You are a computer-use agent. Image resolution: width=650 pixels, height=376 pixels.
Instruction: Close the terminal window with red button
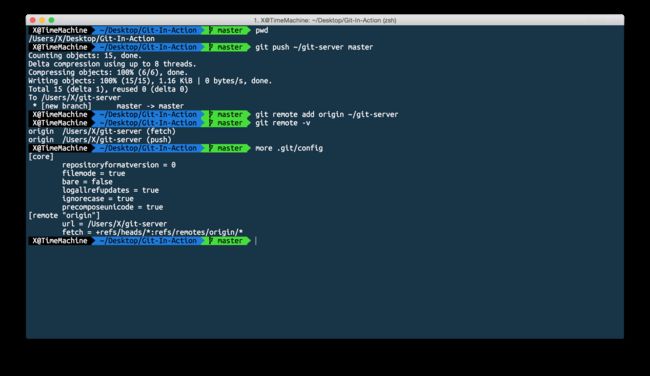(x=33, y=20)
